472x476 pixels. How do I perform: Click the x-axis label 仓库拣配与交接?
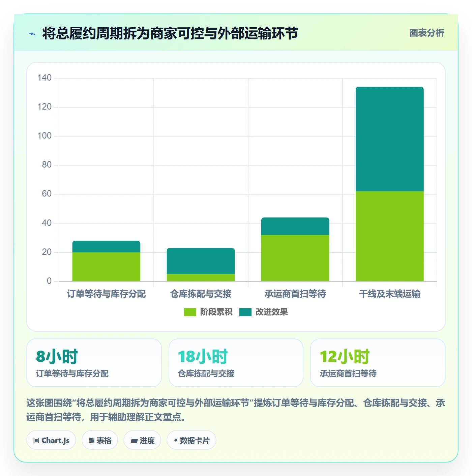click(x=201, y=294)
